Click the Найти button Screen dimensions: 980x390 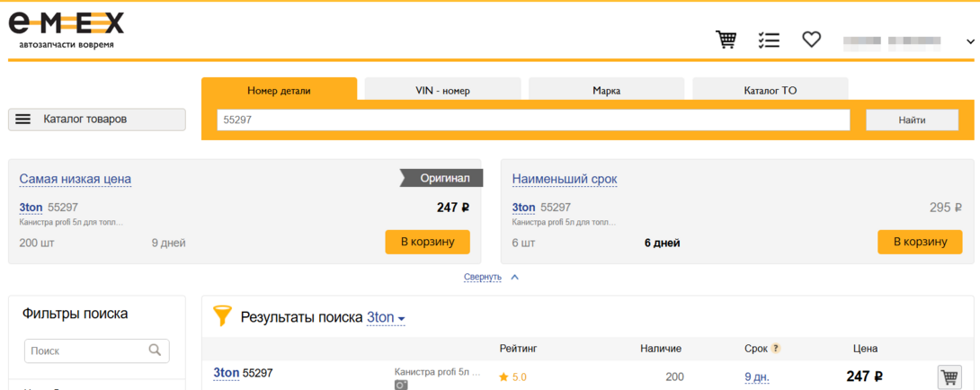coord(912,120)
